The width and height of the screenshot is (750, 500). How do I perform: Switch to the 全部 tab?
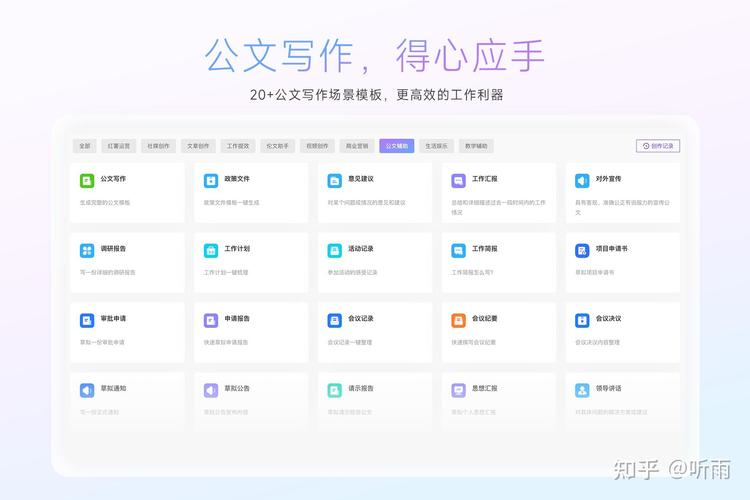[85, 146]
